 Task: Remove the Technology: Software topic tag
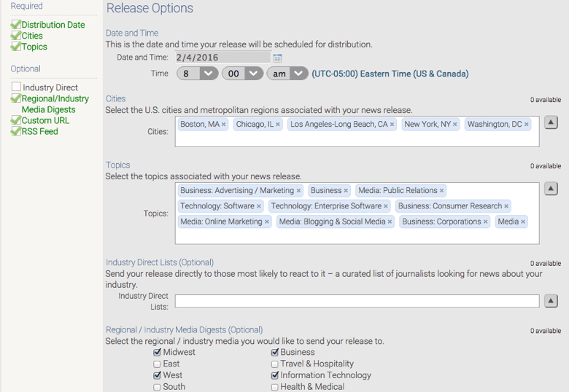tap(259, 206)
